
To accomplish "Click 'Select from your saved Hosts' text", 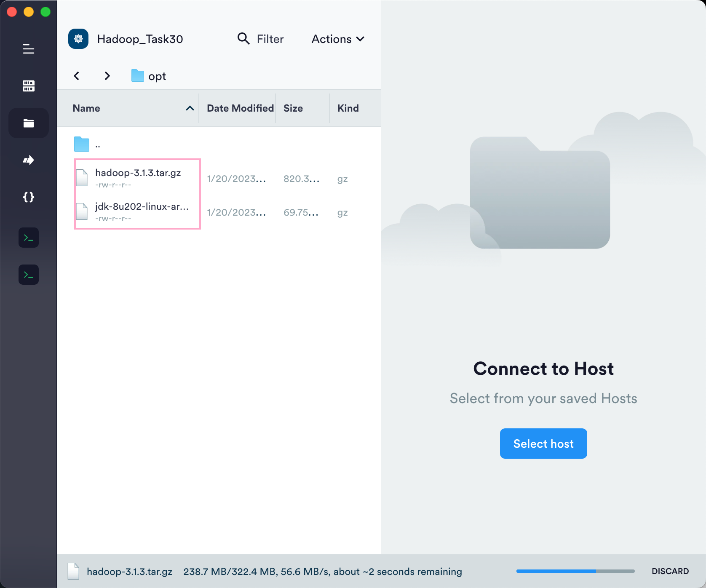I will 543,398.
